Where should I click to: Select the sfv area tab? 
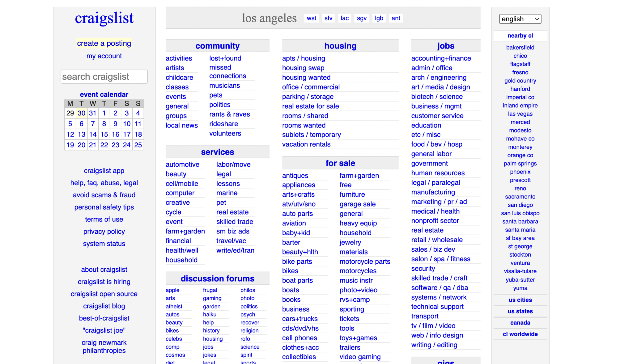[x=328, y=18]
